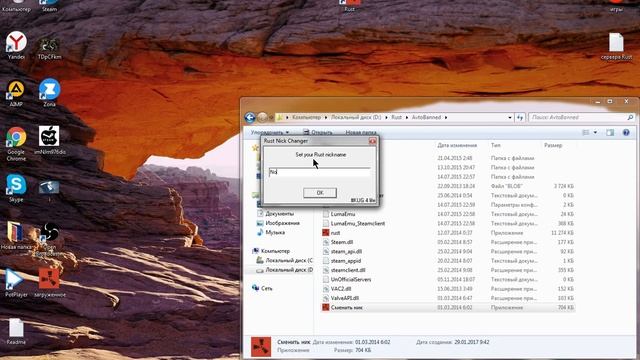Navigate to Компьютер in address breadcrumb
This screenshot has height=360, width=640.
pos(306,118)
